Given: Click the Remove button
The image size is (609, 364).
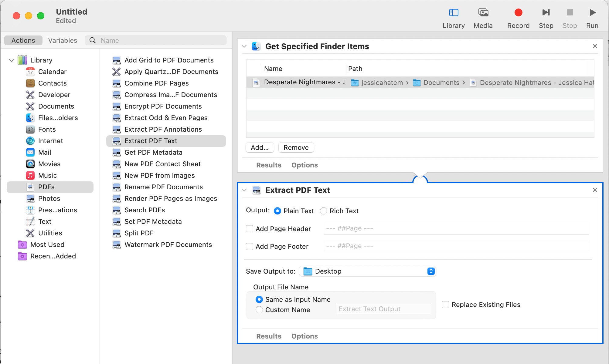Looking at the screenshot, I should [296, 147].
